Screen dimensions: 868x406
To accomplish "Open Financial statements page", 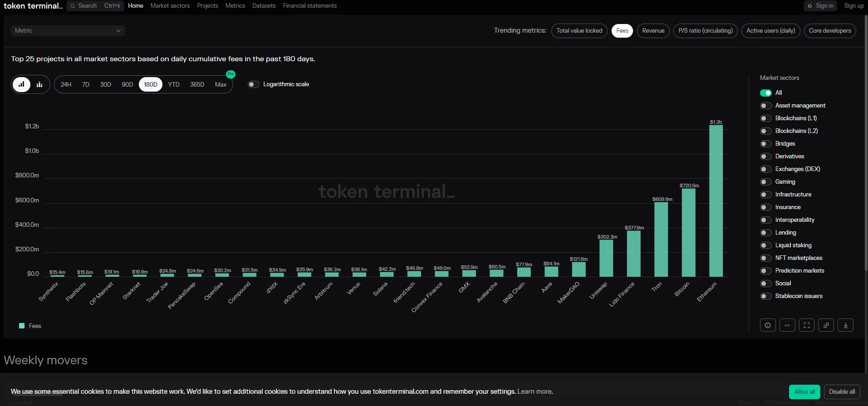I will (x=310, y=6).
